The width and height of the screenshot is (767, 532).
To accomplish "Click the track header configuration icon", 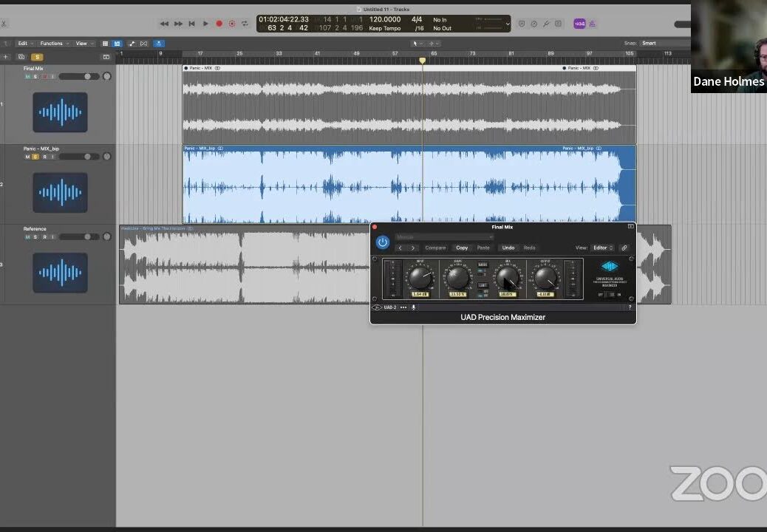I will point(106,57).
